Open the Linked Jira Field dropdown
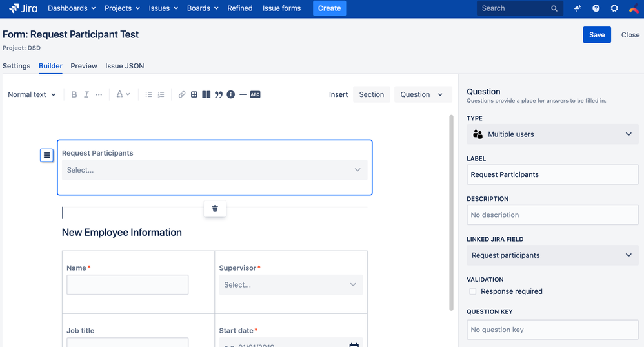Viewport: 644px width, 347px height. point(552,255)
